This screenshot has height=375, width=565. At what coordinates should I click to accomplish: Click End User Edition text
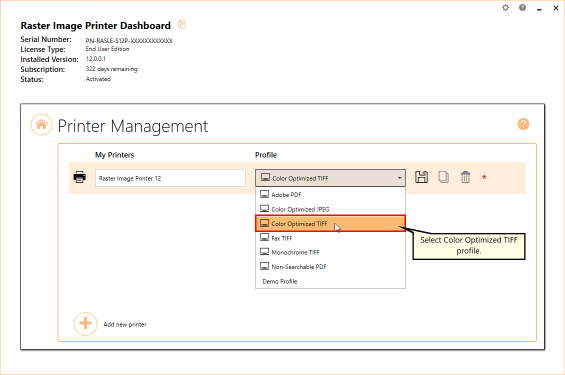pos(107,49)
